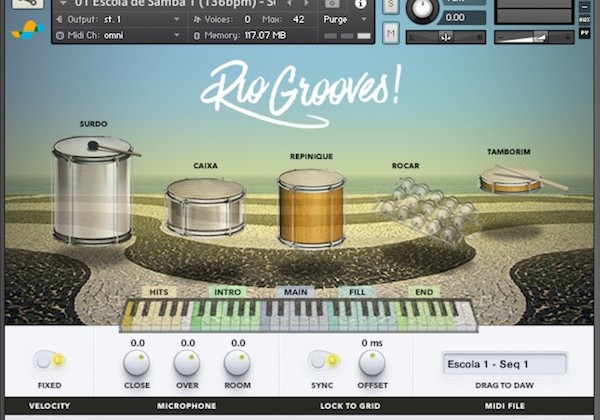Click the Room mic knob
600x420 pixels.
click(237, 363)
